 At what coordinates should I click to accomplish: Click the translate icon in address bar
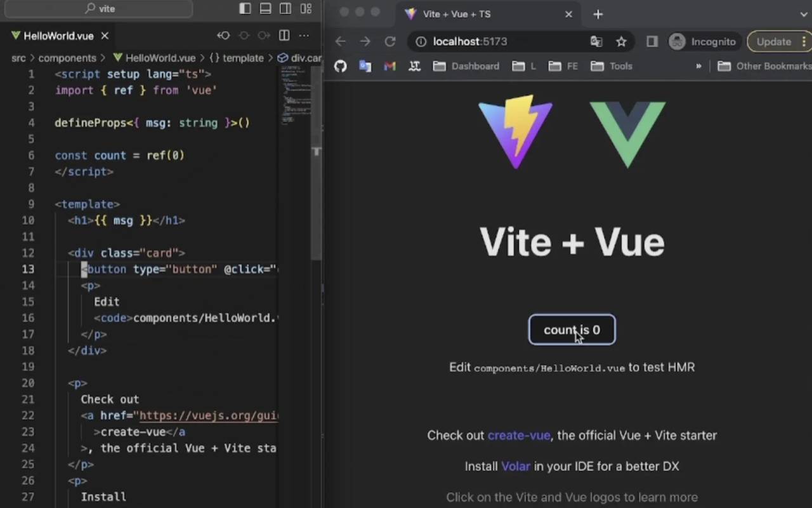coord(596,42)
